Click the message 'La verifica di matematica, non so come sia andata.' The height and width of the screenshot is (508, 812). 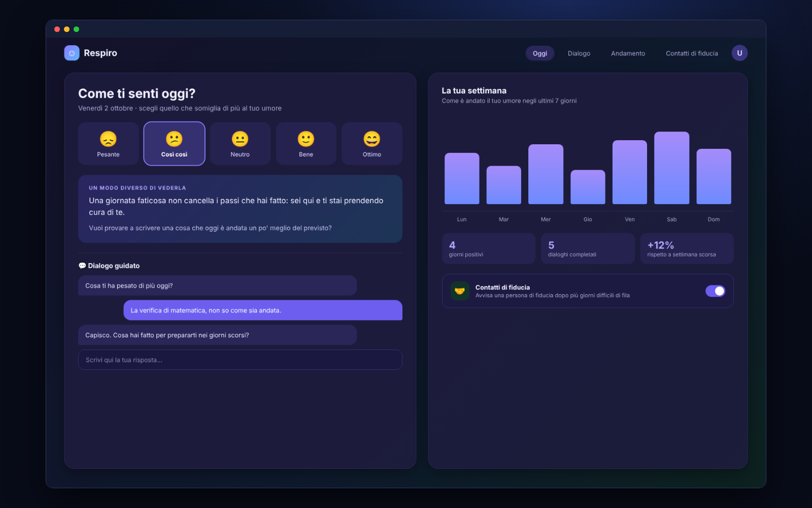[x=263, y=310]
